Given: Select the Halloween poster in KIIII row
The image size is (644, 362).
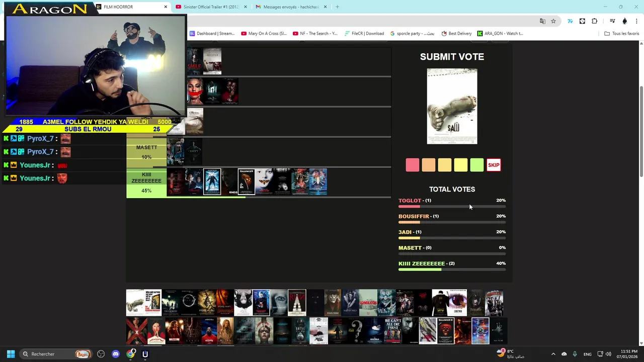Looking at the screenshot, I should coord(247,182).
